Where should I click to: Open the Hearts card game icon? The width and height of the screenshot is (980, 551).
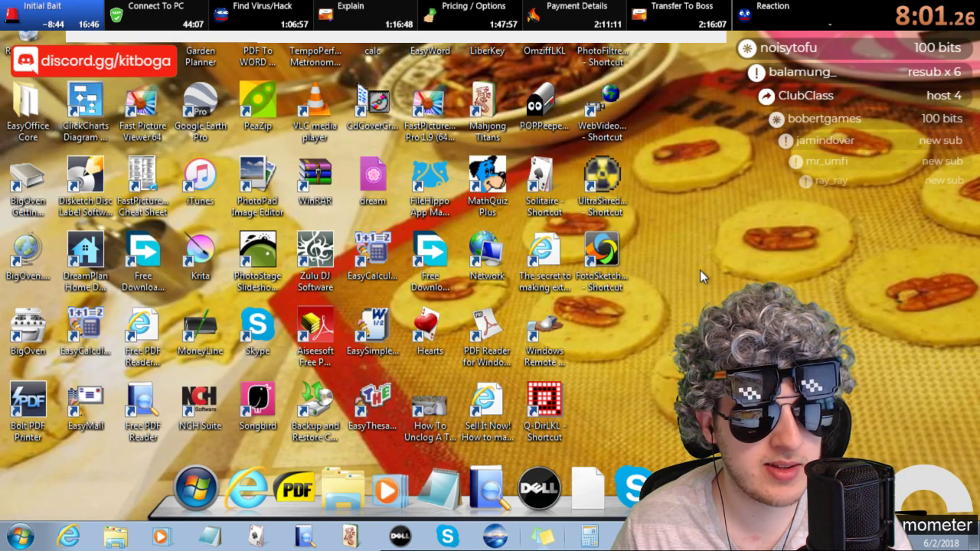pyautogui.click(x=430, y=325)
